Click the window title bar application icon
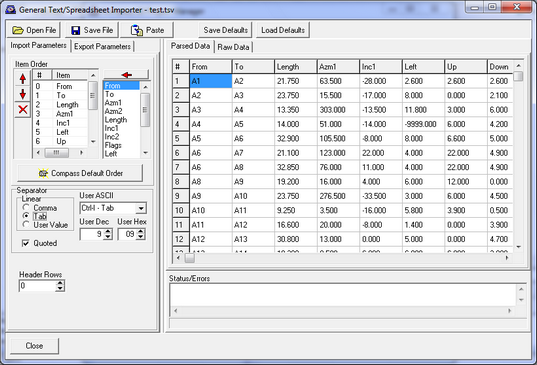The width and height of the screenshot is (537, 365). [11, 10]
